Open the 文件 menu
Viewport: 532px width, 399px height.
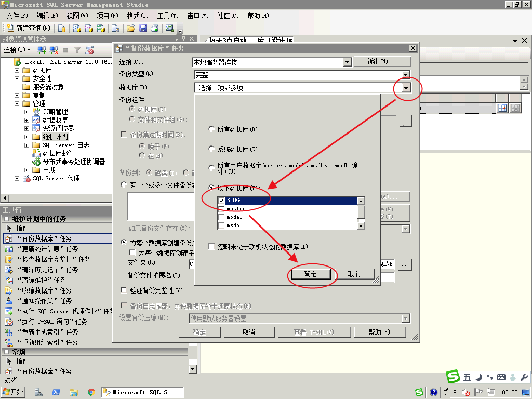(17, 16)
